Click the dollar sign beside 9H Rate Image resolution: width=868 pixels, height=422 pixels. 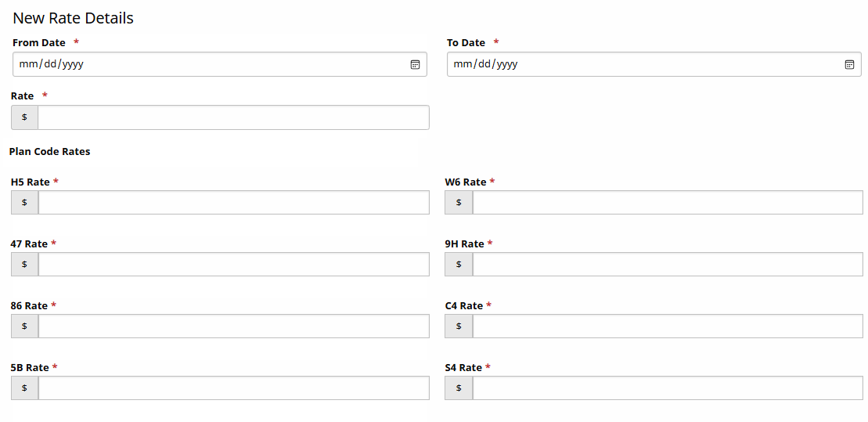coord(459,264)
